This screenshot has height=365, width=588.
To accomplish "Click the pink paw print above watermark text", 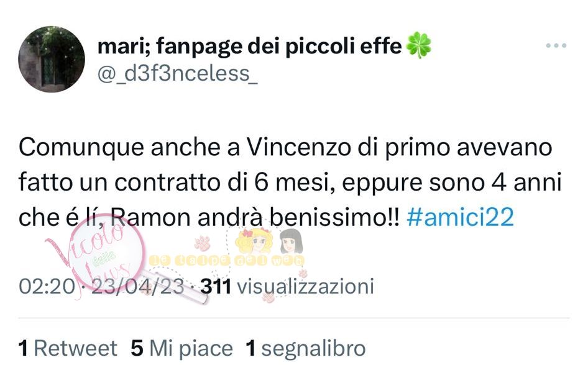I will click(203, 243).
